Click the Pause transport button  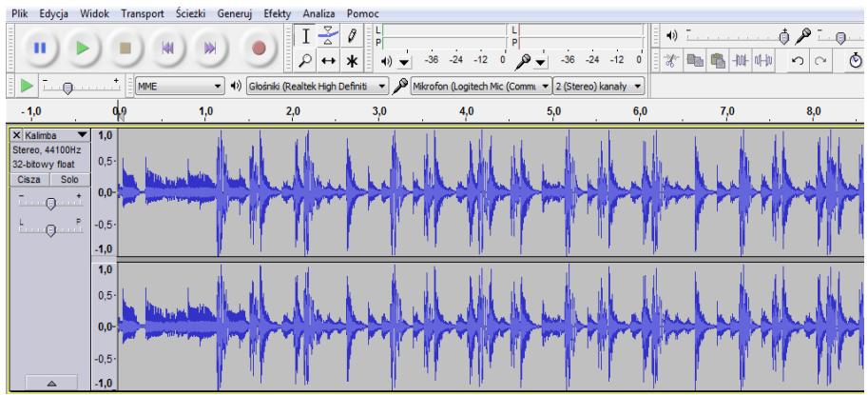[40, 47]
